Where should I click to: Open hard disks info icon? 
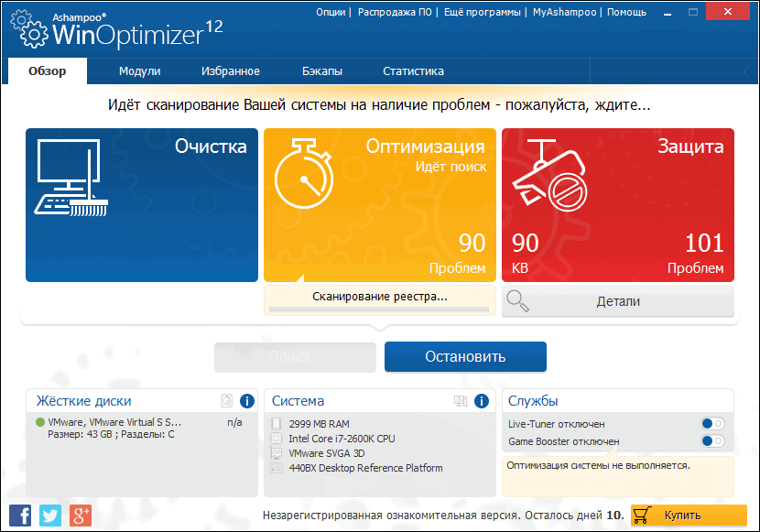point(247,401)
